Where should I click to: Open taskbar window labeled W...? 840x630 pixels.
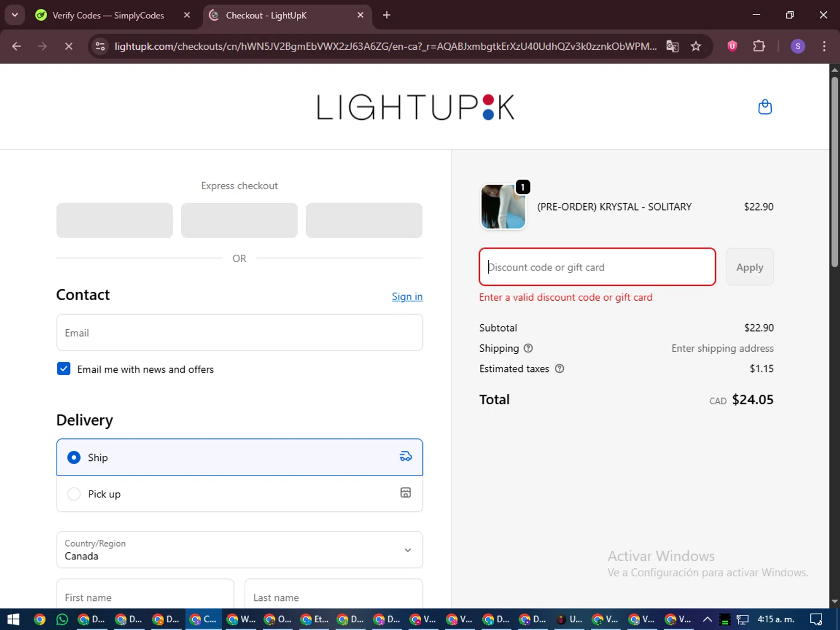click(x=240, y=619)
